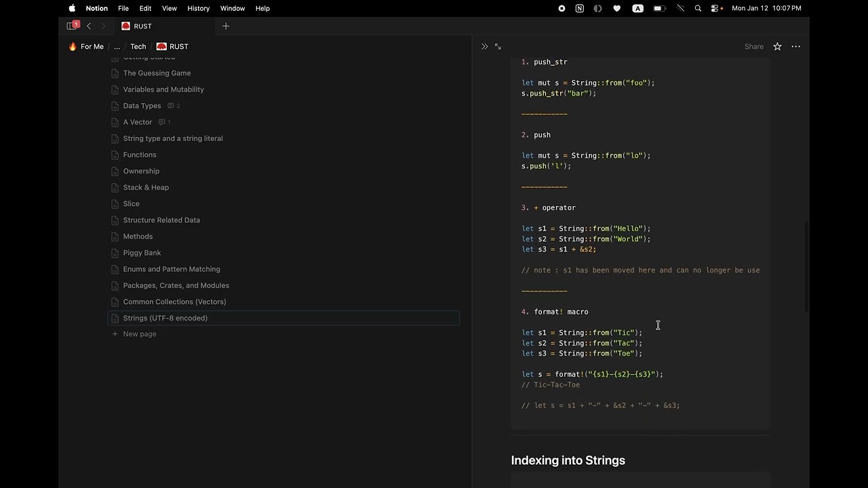Click the fire emoji icon in breadcrumb

coord(73,47)
